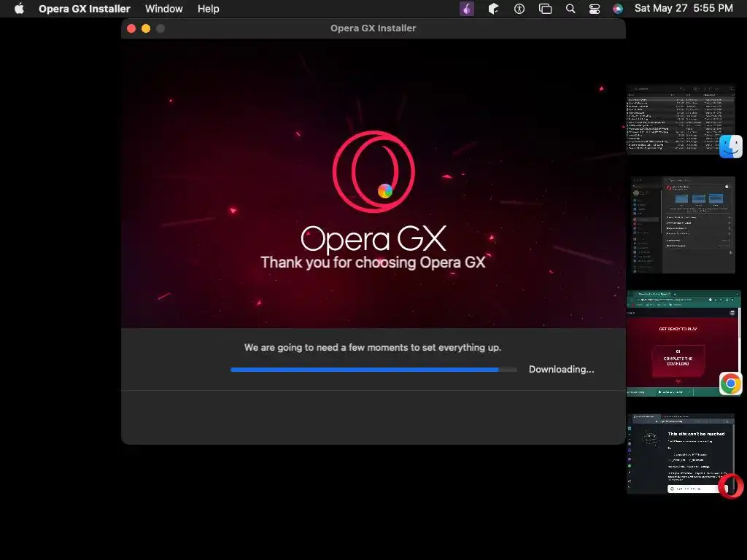747x560 pixels.
Task: Click the cube-shaped menu bar icon
Action: [x=493, y=9]
